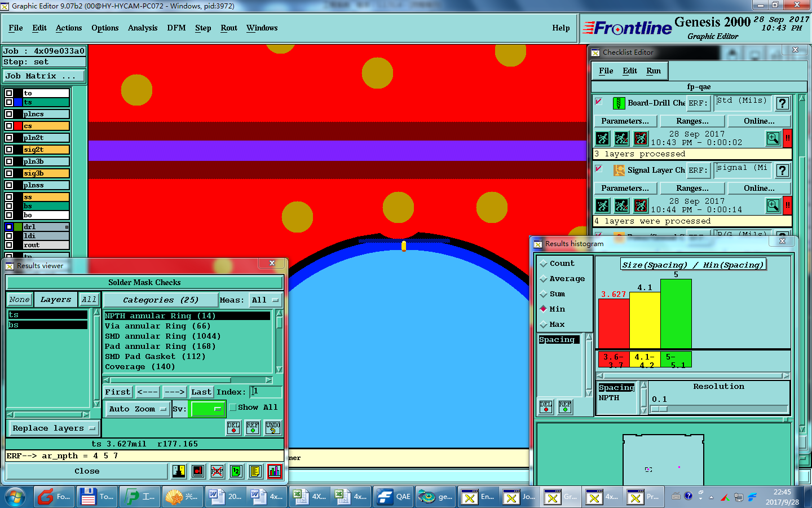The image size is (812, 508).
Task: Toggle the Signal Layer Checks checkbox
Action: tap(599, 169)
